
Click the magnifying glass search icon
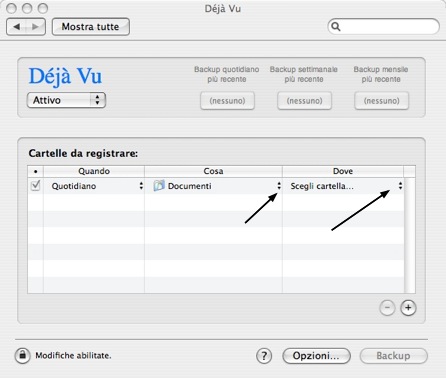[336, 27]
